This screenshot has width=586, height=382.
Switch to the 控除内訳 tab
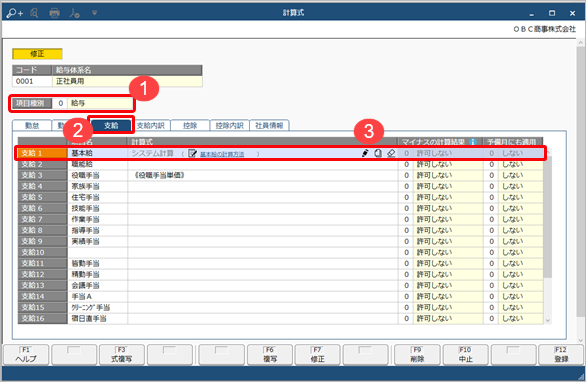(x=229, y=126)
